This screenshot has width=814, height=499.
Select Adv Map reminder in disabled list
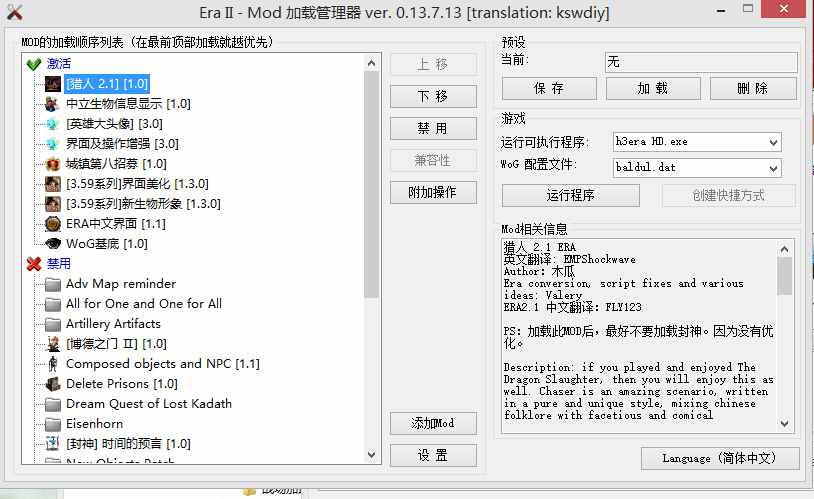click(121, 284)
